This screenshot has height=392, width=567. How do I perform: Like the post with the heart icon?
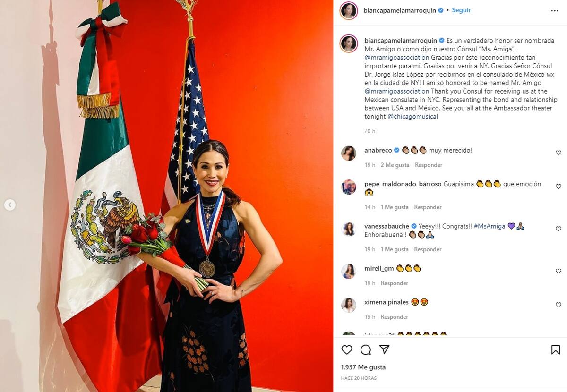pos(347,349)
